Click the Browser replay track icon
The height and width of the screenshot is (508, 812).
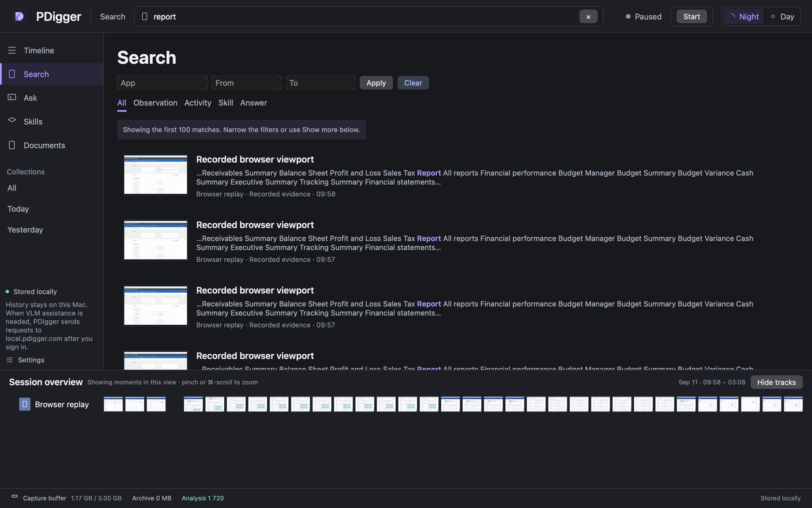25,404
